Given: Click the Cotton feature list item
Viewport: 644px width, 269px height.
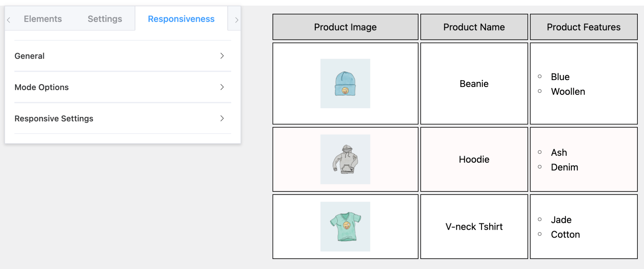Looking at the screenshot, I should click(x=565, y=234).
